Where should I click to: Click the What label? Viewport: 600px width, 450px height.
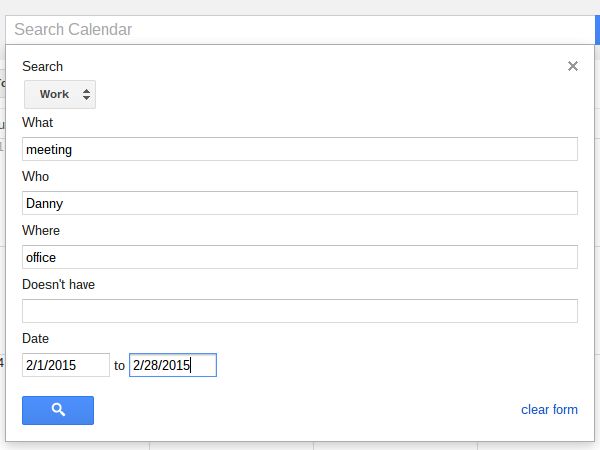38,122
